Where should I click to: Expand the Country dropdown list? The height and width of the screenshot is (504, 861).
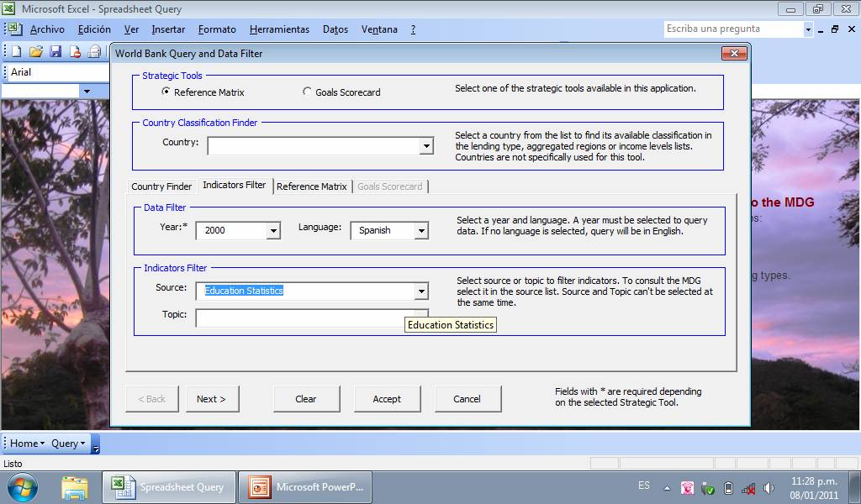(x=426, y=146)
